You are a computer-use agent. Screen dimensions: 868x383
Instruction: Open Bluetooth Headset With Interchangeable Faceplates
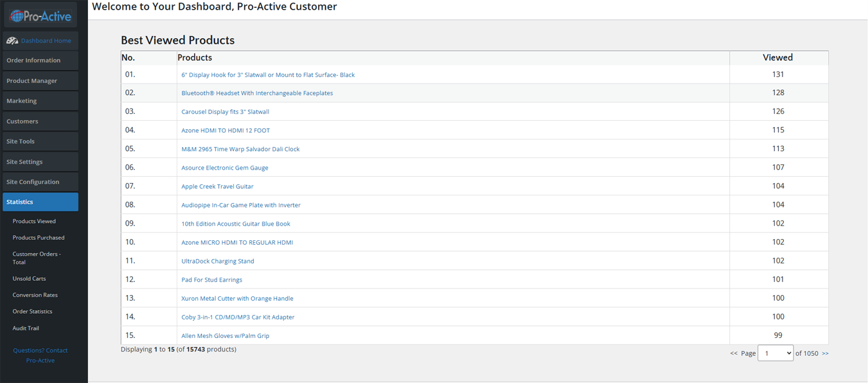[x=257, y=93]
